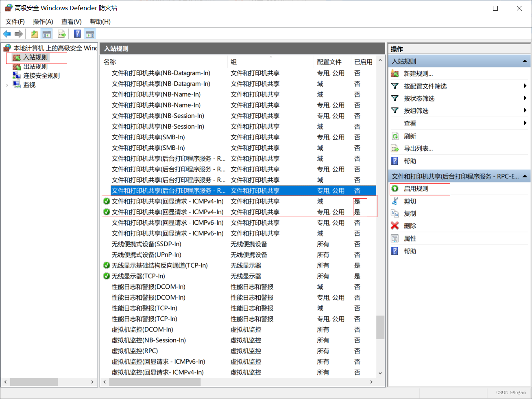Click 刷新 refresh action
This screenshot has height=399, width=532.
(410, 136)
